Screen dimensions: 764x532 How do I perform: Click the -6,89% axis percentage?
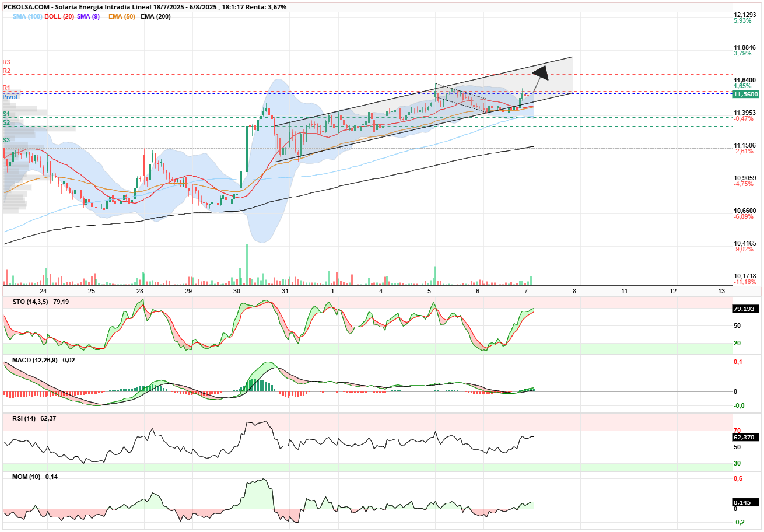743,216
